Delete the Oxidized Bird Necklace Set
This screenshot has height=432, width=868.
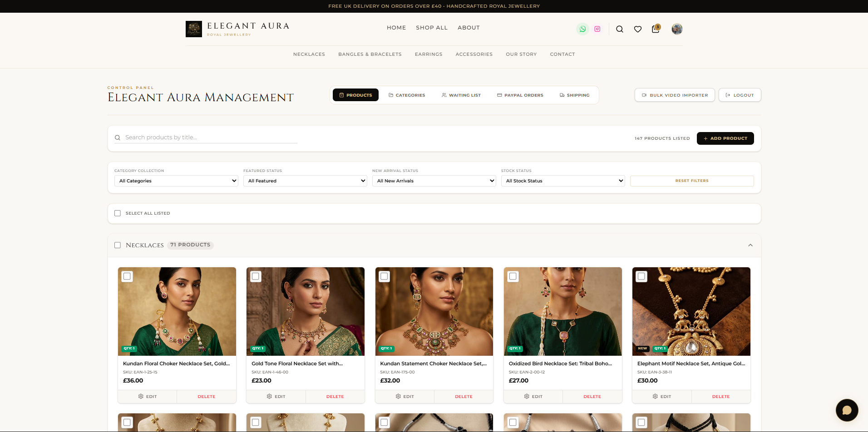(592, 397)
